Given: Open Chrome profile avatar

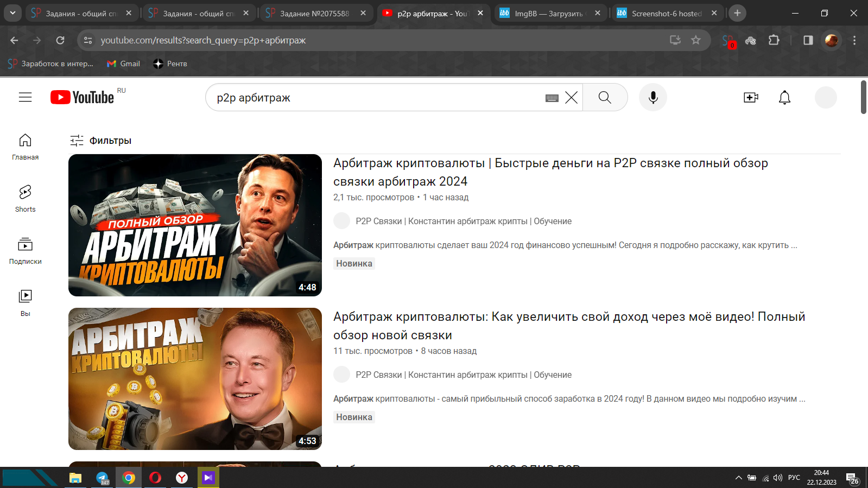Looking at the screenshot, I should pyautogui.click(x=831, y=40).
